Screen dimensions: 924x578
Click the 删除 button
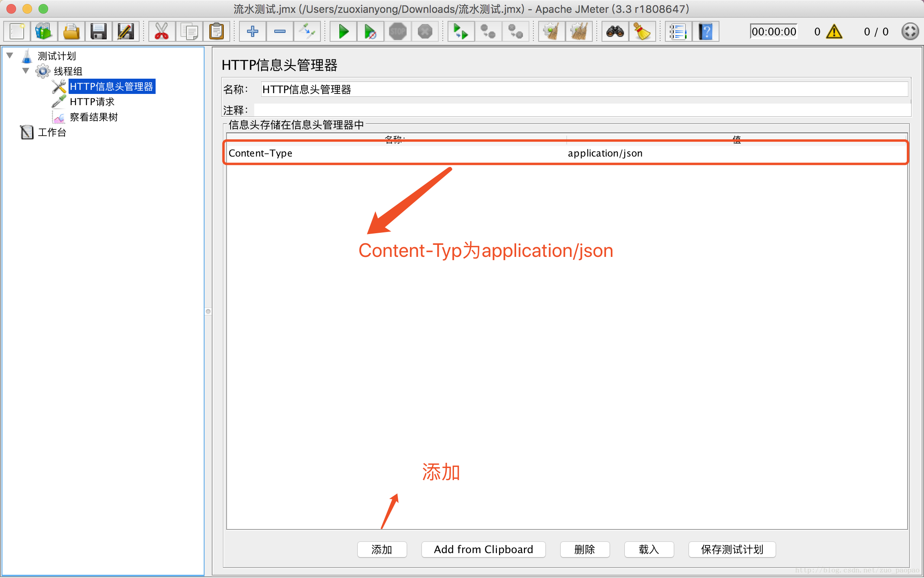click(x=585, y=550)
